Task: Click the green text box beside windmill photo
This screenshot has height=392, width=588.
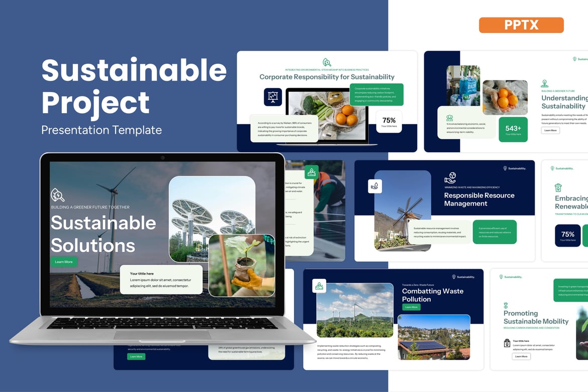Action: coord(495,232)
